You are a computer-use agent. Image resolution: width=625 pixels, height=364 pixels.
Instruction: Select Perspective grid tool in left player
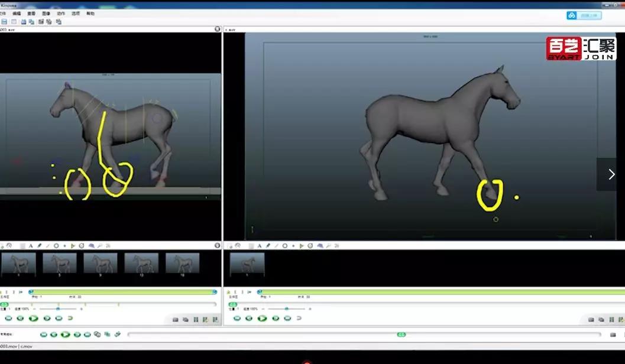91,246
